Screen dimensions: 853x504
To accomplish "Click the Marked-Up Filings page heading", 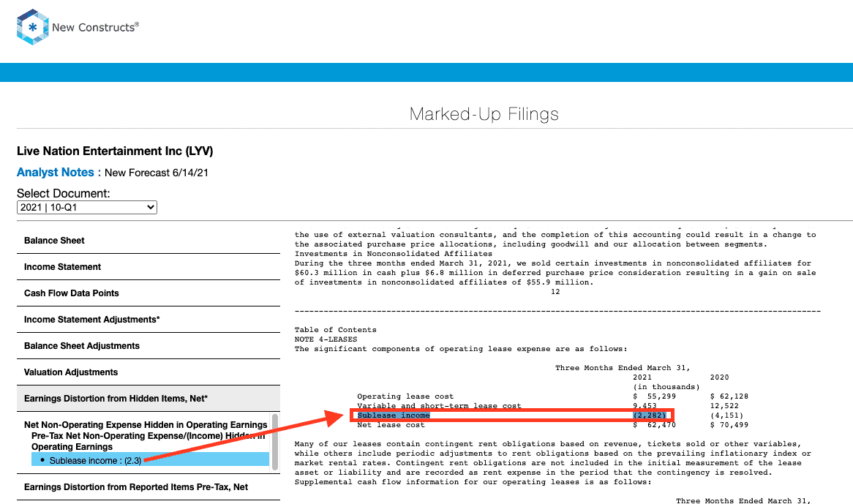I will pos(484,113).
